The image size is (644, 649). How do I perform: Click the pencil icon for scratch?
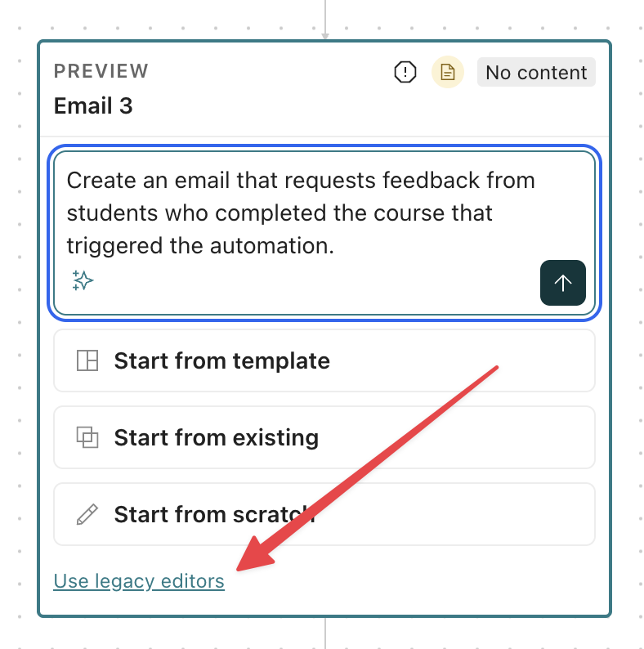(x=87, y=514)
